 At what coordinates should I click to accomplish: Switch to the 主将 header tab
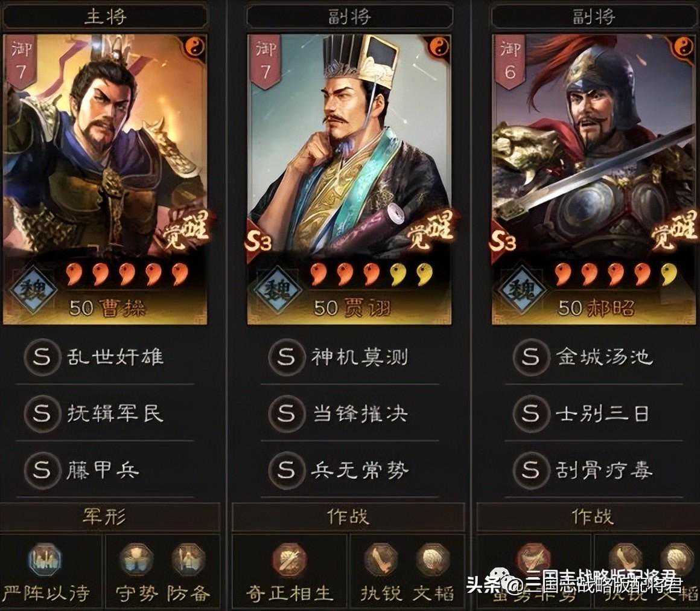106,17
